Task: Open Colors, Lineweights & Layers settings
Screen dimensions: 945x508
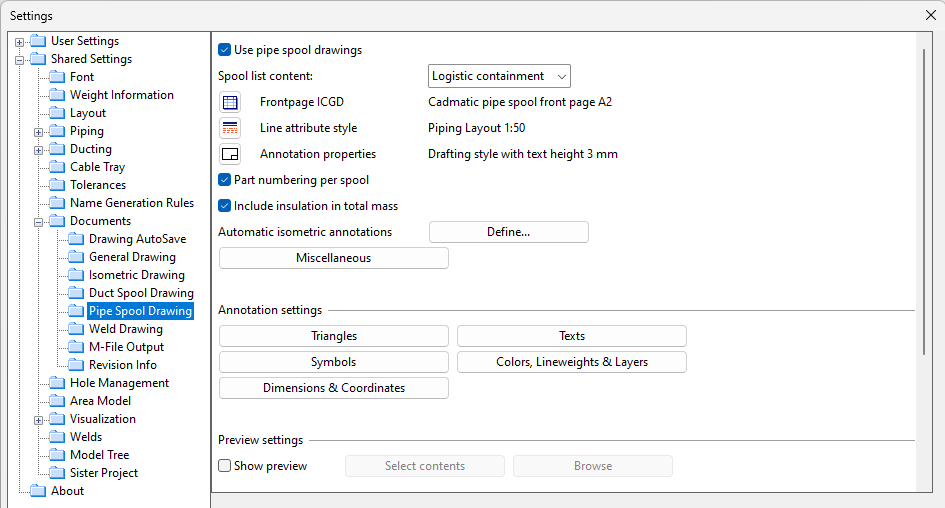Action: pyautogui.click(x=571, y=362)
